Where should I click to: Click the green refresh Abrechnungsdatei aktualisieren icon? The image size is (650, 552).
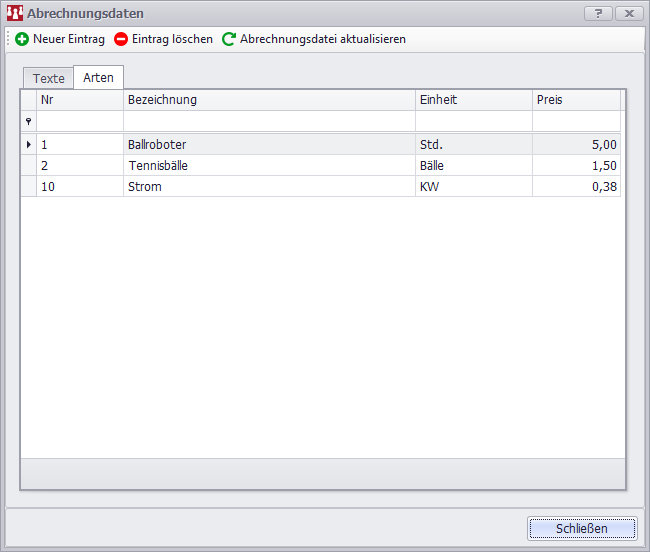coord(229,39)
